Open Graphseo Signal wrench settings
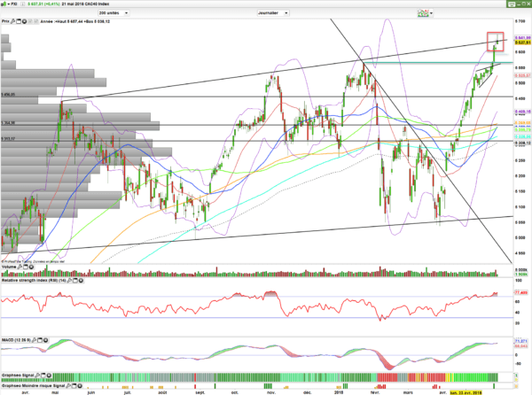Screen dimensions: 532x395 (x=37, y=376)
